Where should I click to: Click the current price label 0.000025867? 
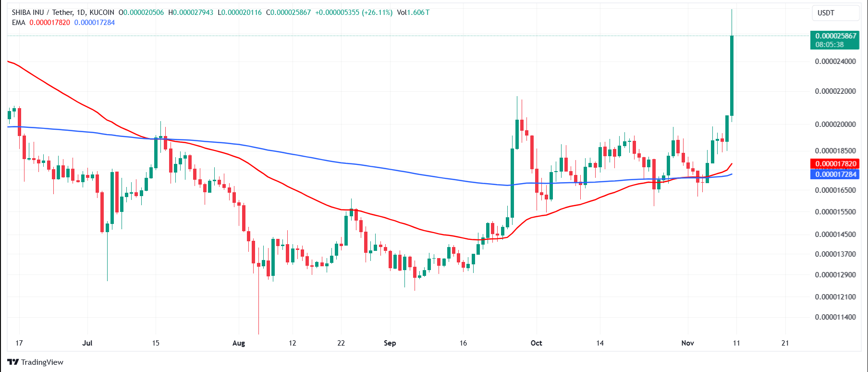click(x=835, y=36)
